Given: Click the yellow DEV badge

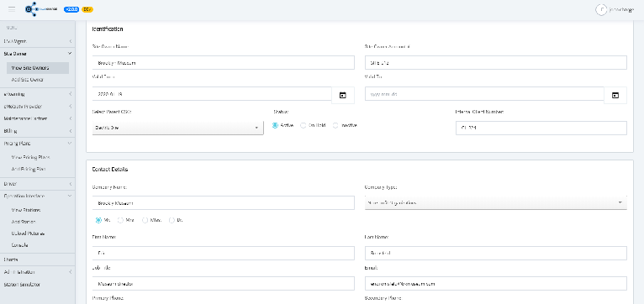Looking at the screenshot, I should [x=87, y=9].
